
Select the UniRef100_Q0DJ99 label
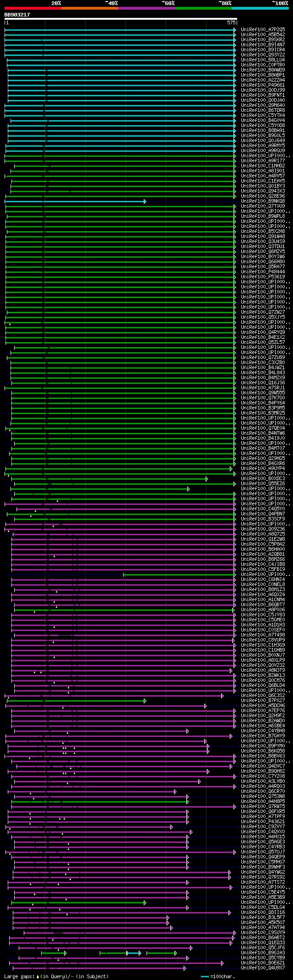coord(263,90)
